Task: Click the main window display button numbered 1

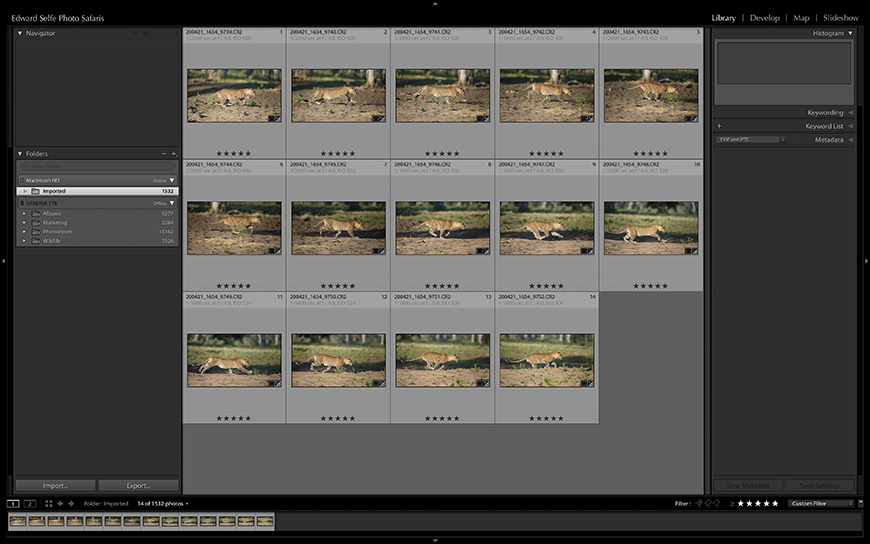Action: [x=13, y=503]
